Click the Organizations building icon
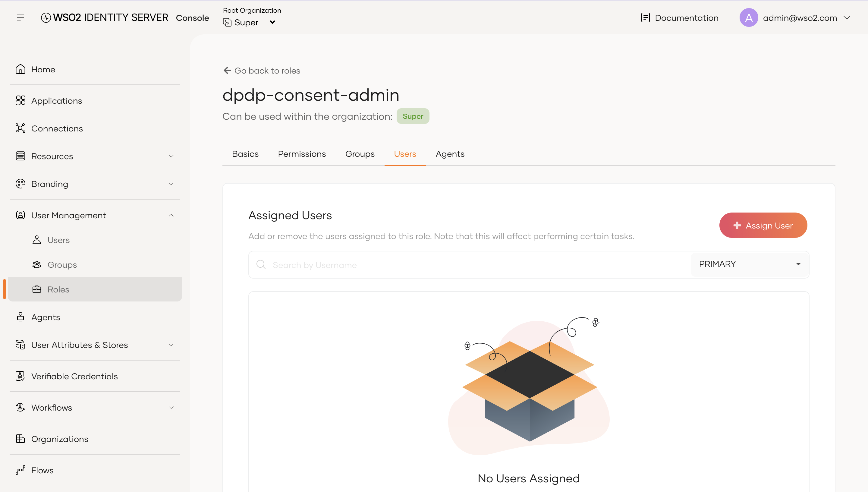The width and height of the screenshot is (868, 492). point(20,439)
